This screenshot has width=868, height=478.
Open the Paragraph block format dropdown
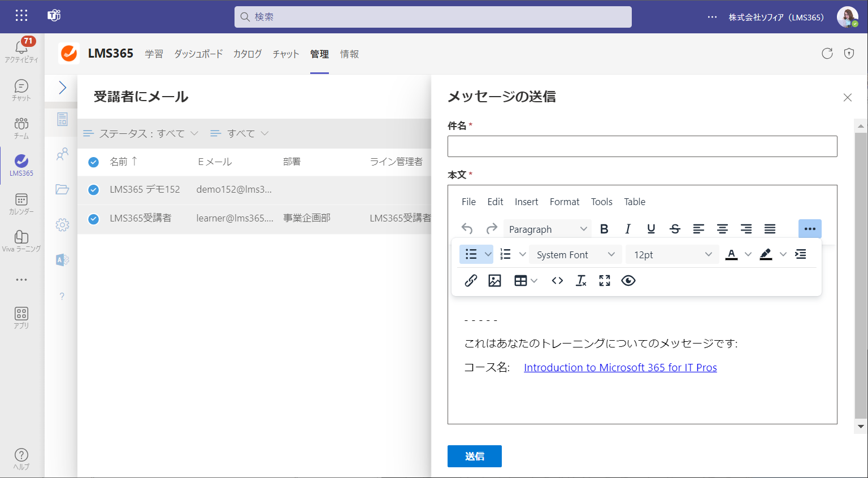pyautogui.click(x=548, y=229)
